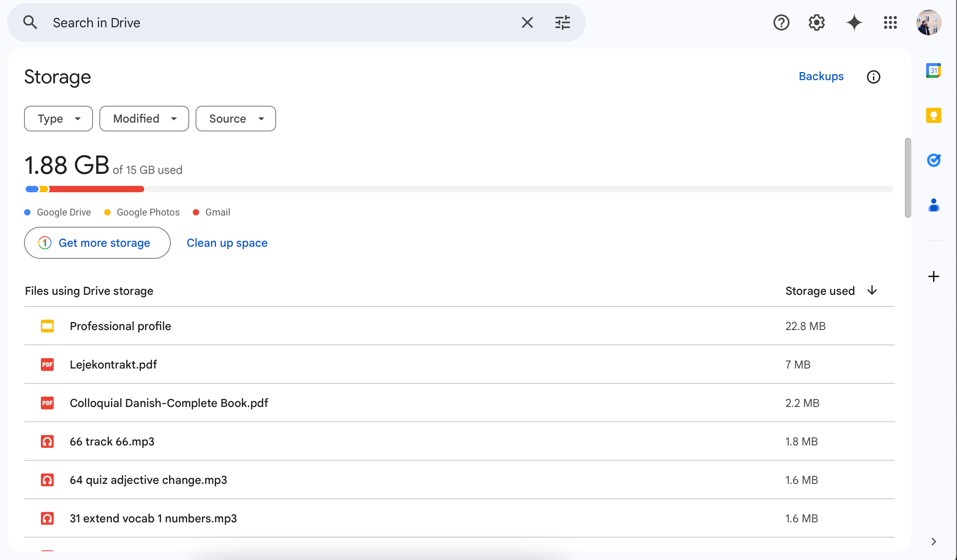The height and width of the screenshot is (560, 957).
Task: Open the search filter options icon
Action: [562, 23]
